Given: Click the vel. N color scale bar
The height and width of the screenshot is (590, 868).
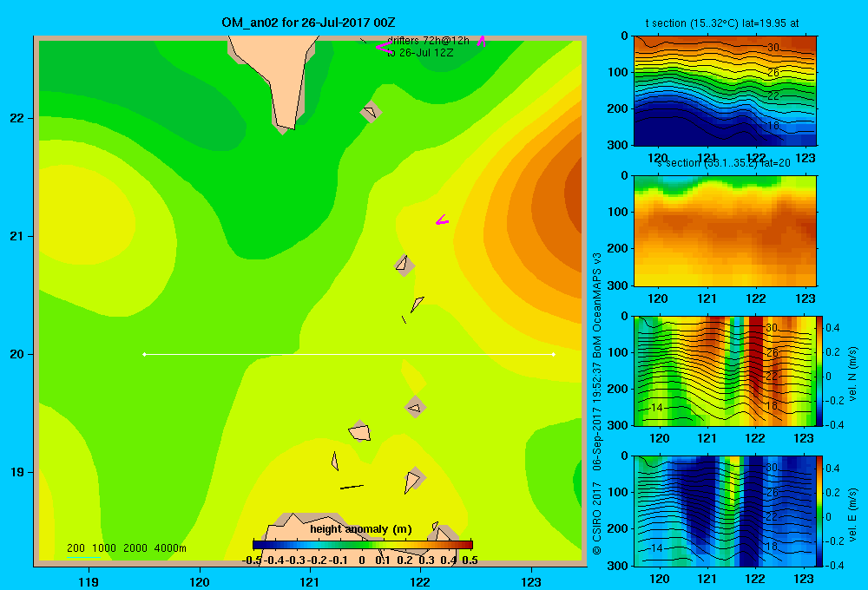Looking at the screenshot, I should pyautogui.click(x=820, y=370).
